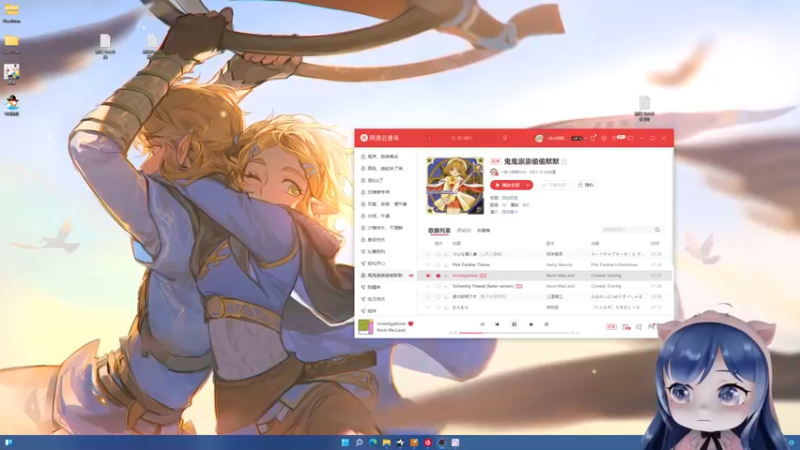This screenshot has height=450, width=800.
Task: Edit the playlist title with pencil icon
Action: pyautogui.click(x=564, y=162)
